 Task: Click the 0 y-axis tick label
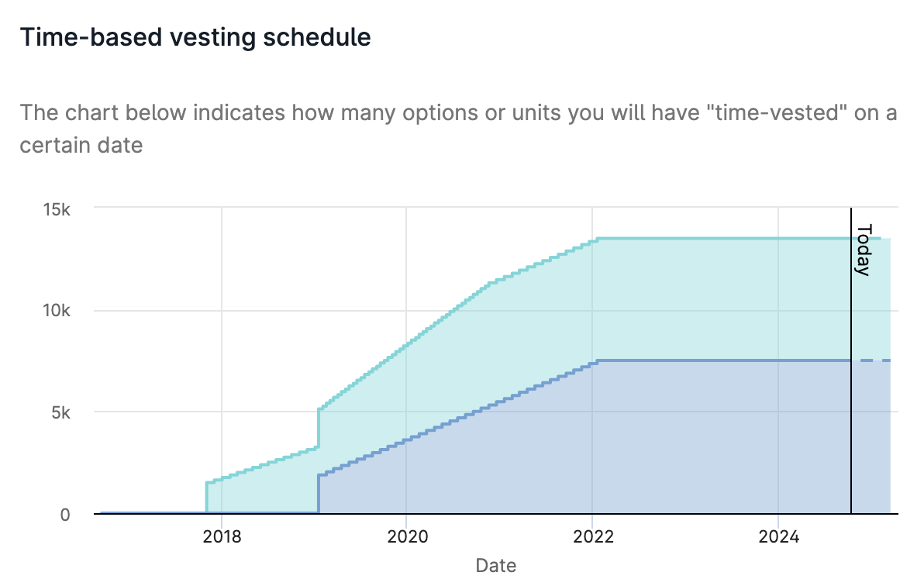65,514
